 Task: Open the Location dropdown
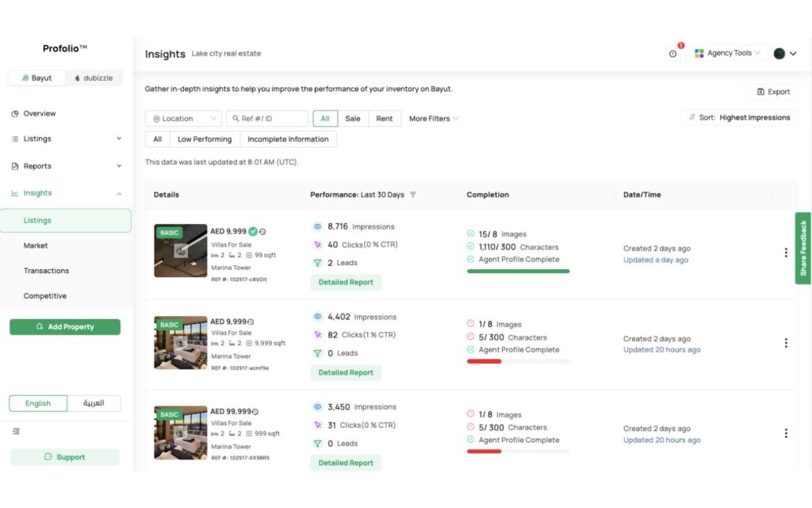(183, 119)
